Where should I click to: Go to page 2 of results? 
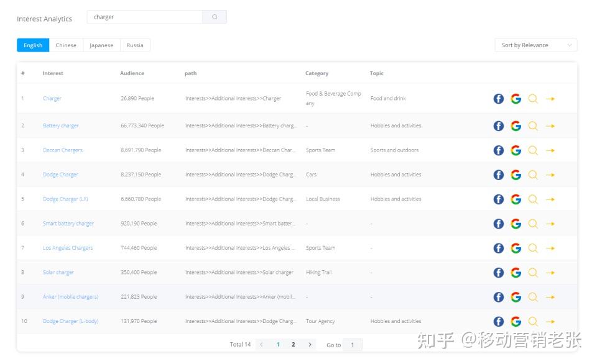pos(293,345)
